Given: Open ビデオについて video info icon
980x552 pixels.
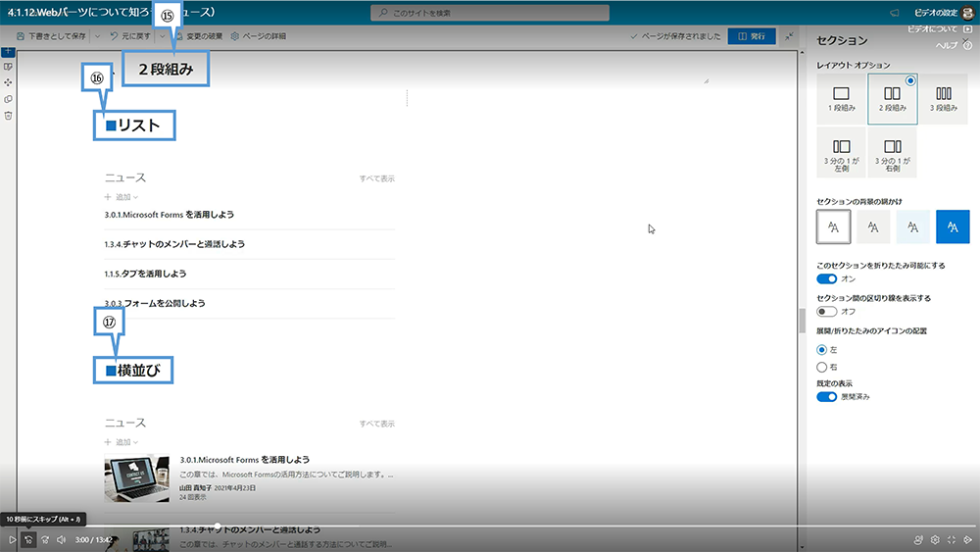Looking at the screenshot, I should pos(967,28).
